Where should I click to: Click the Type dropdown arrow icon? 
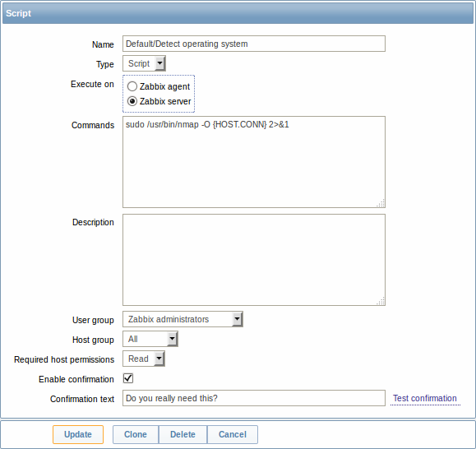click(x=159, y=63)
